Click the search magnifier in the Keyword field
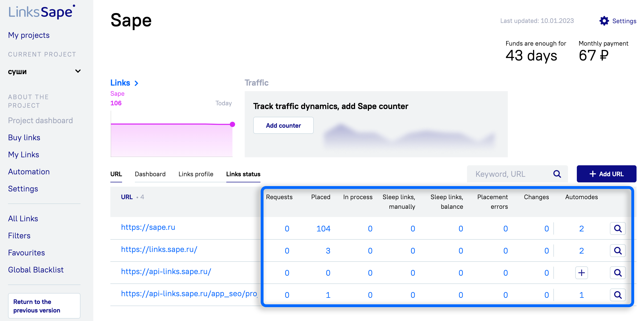This screenshot has width=644, height=321. [x=557, y=174]
